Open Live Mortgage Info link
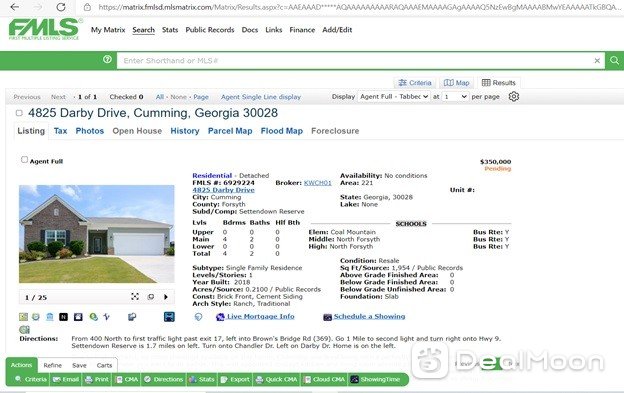Viewport: 624px width, 393px height. coord(261,316)
